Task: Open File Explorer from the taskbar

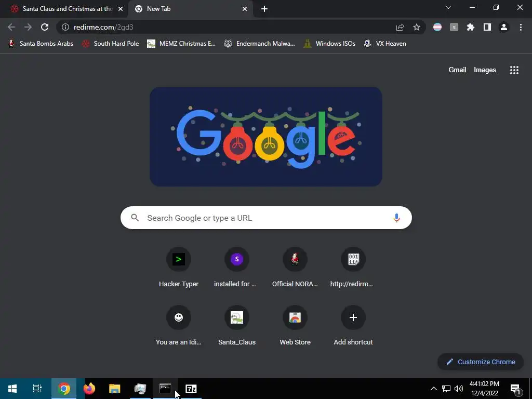Action: pos(115,389)
